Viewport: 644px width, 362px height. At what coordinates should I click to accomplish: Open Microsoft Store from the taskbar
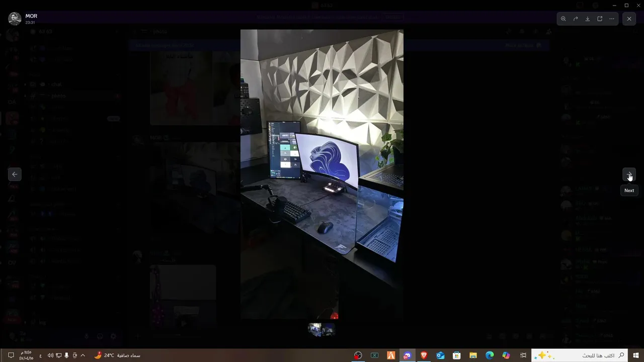point(456,355)
